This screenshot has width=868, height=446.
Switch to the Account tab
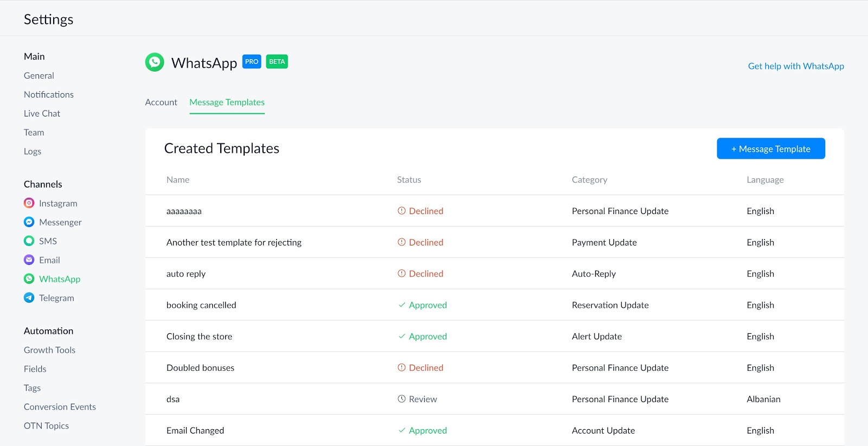click(x=161, y=102)
